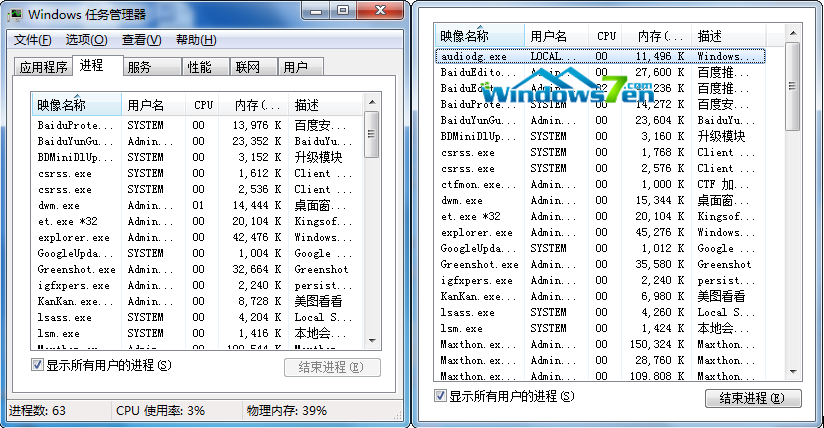Select GoogleUpda... process in right list
Image resolution: width=824 pixels, height=428 pixels.
coord(600,248)
